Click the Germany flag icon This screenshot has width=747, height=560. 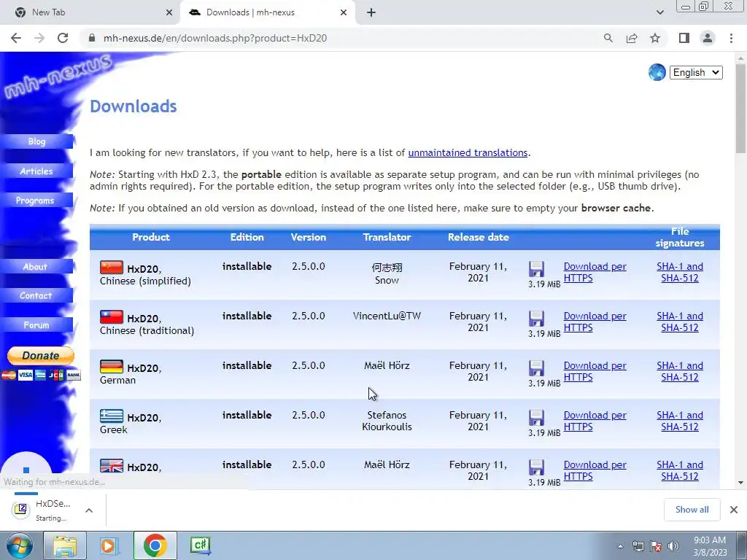coord(112,366)
